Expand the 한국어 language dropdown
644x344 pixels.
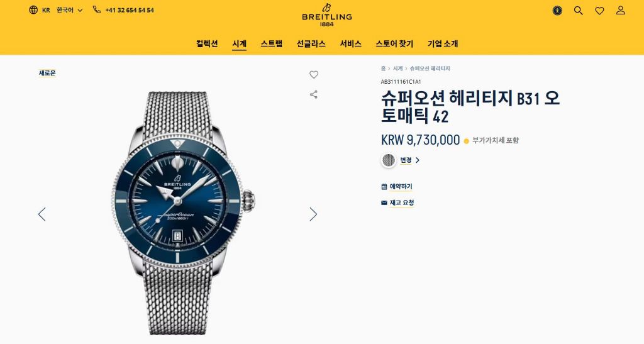coord(69,10)
